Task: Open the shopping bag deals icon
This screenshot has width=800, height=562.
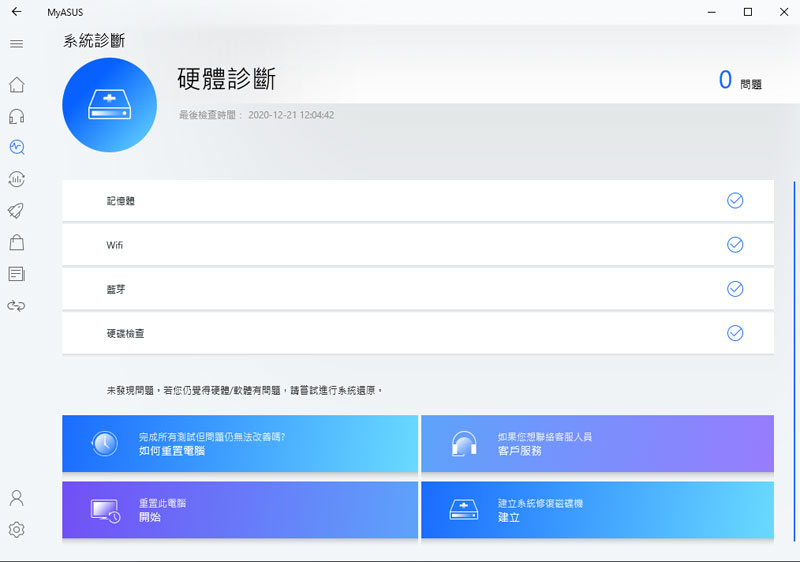Action: coord(17,242)
